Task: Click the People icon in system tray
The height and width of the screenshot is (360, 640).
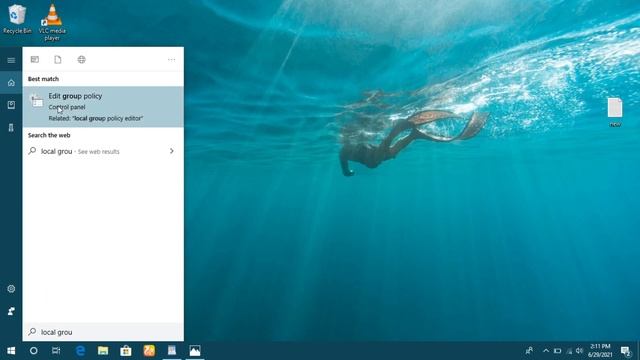Action: coord(529,351)
